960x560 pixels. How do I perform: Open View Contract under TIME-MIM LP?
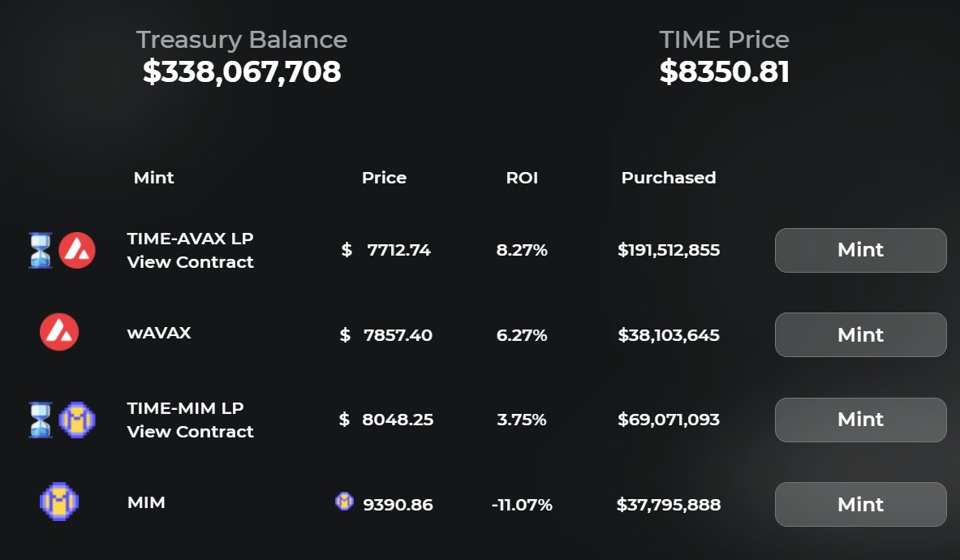[x=191, y=432]
